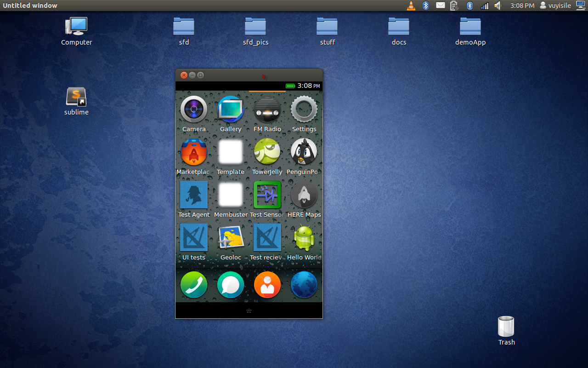Launch the TowerJelly game
This screenshot has height=368, width=588.
click(x=267, y=152)
